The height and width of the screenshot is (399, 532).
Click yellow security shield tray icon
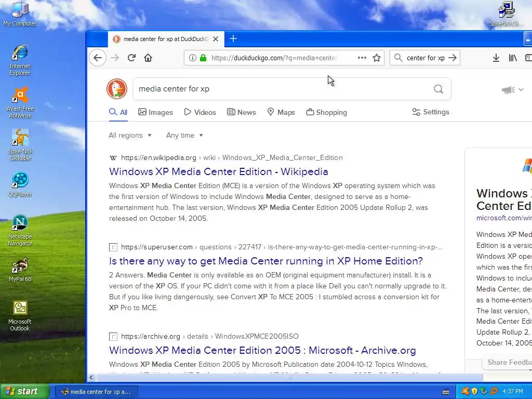point(475,392)
